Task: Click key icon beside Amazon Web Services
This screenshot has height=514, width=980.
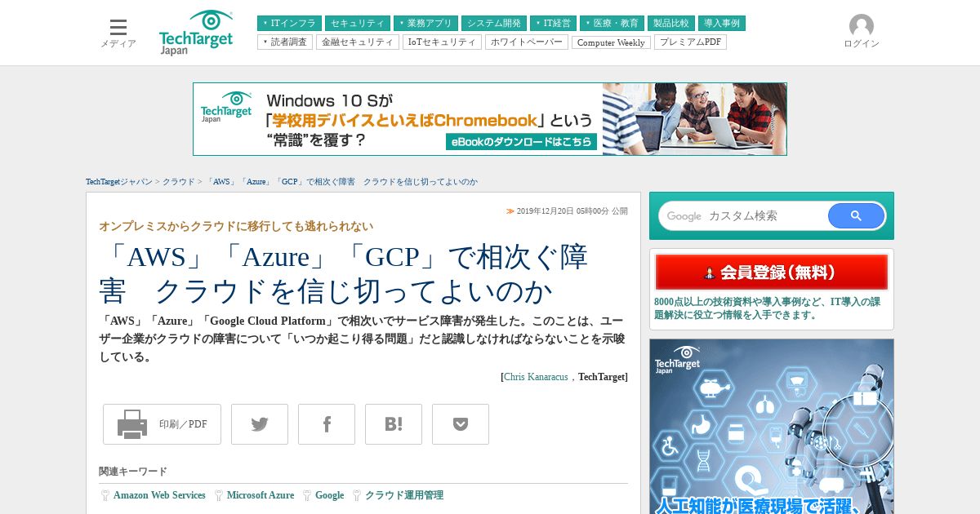Action: point(105,495)
